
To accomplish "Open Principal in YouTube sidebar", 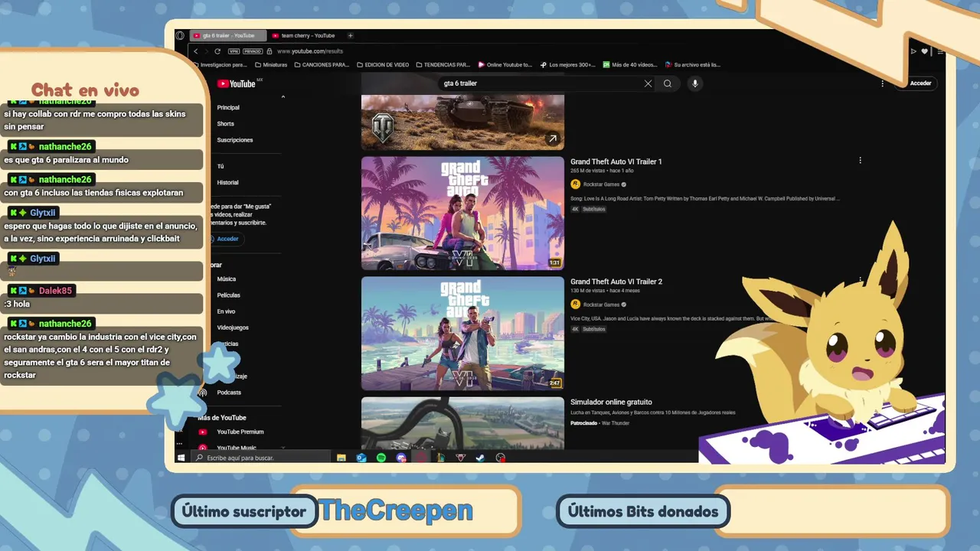I will tap(228, 108).
